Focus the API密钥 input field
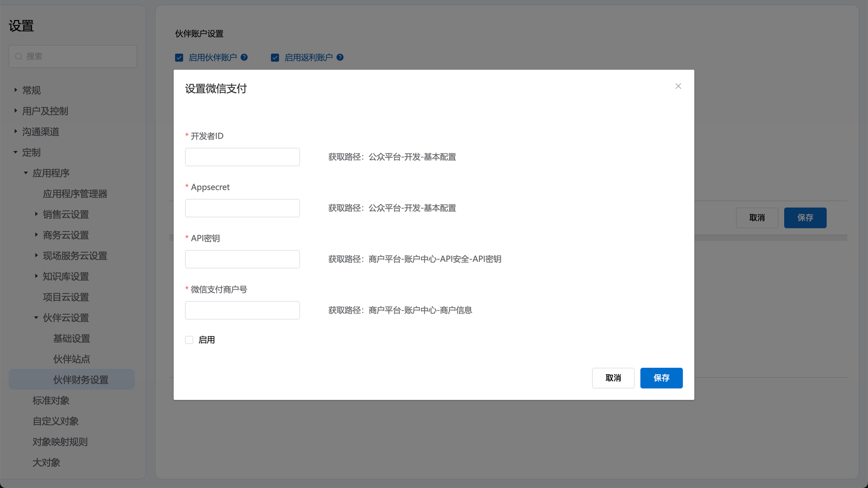 click(242, 259)
